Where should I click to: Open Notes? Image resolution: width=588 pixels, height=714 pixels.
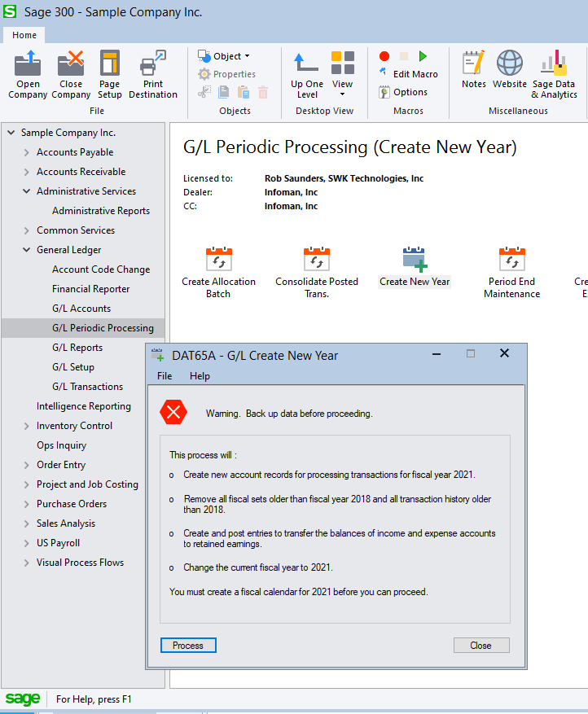[474, 69]
